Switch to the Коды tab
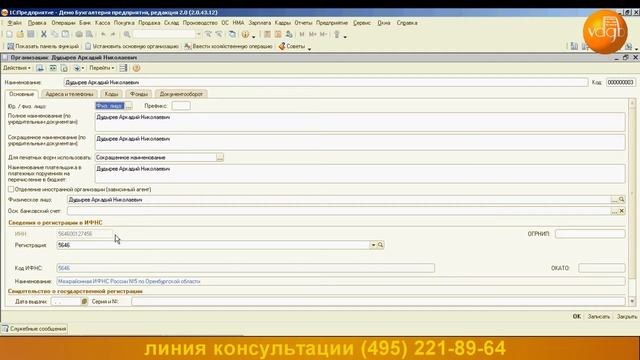 coord(111,94)
